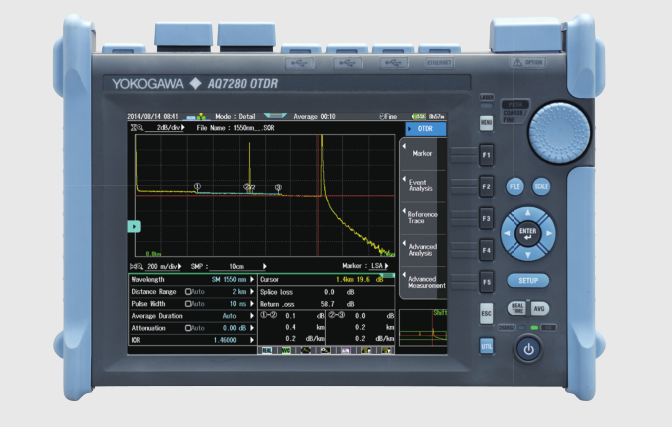Screen dimensions: 672x427
Task: Tap the ETHERNET port label
Action: pyautogui.click(x=439, y=63)
